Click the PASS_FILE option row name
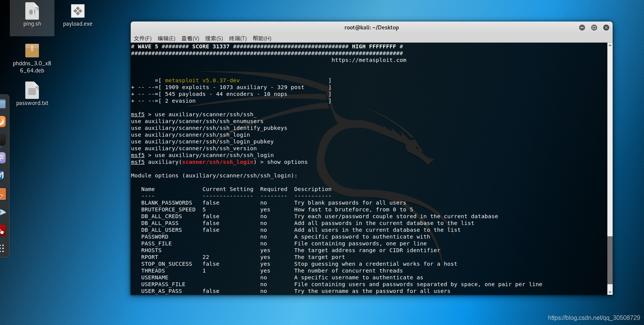The height and width of the screenshot is (325, 644). 156,243
